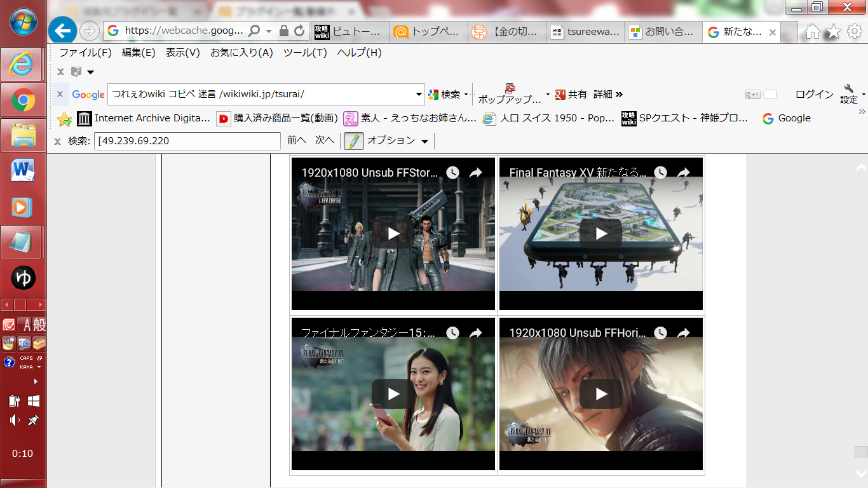Click the Google toolbar wrench settings icon
Image resolution: width=868 pixels, height=488 pixels.
(x=848, y=88)
